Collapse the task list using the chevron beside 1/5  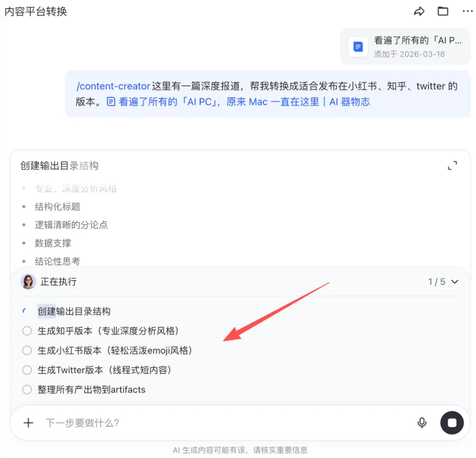(455, 281)
